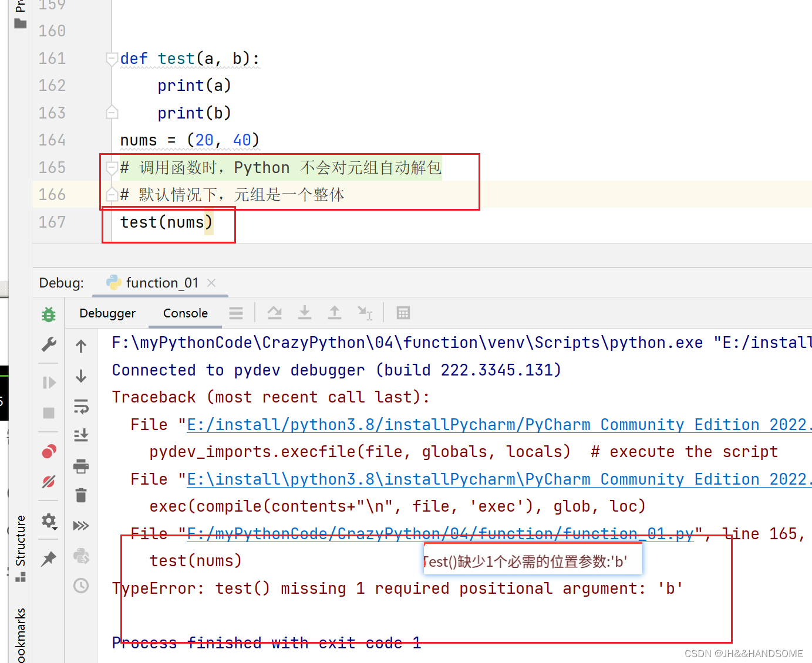The height and width of the screenshot is (663, 812).
Task: Resume program execution
Action: point(49,383)
